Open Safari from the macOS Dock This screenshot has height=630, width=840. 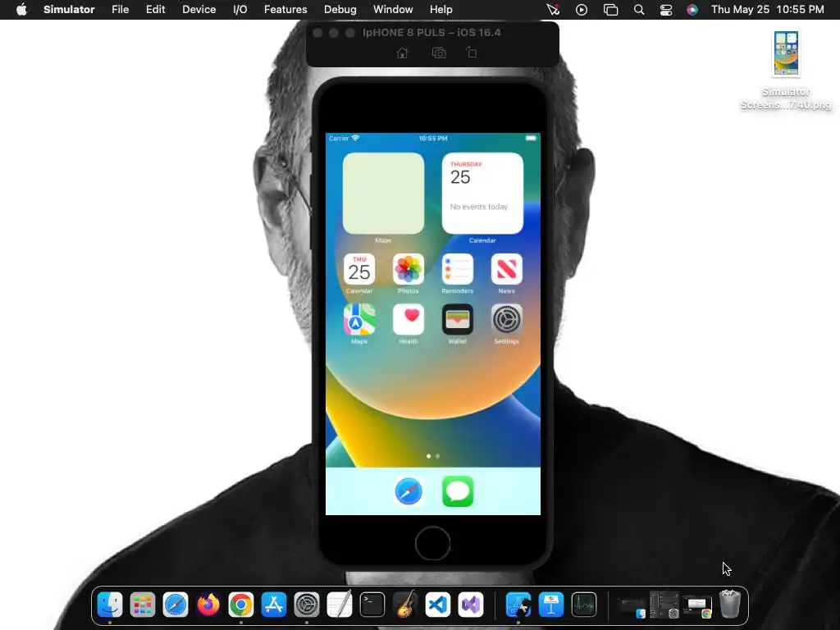[x=176, y=605]
